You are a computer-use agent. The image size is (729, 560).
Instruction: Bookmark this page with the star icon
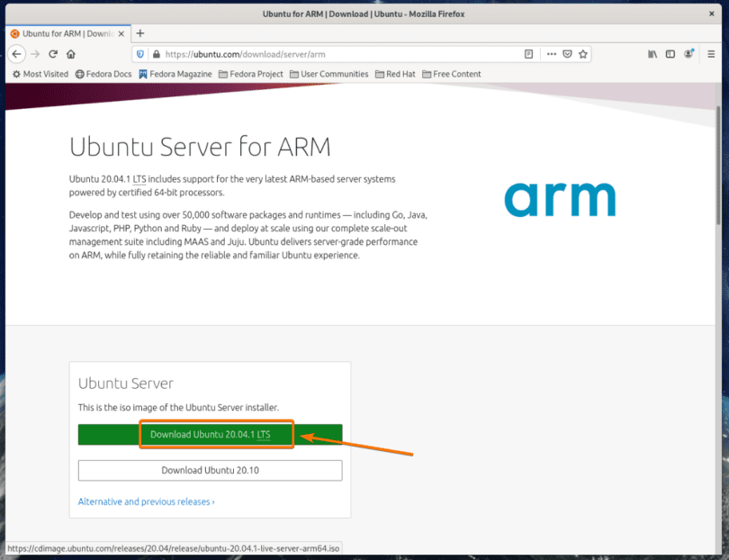tap(583, 54)
